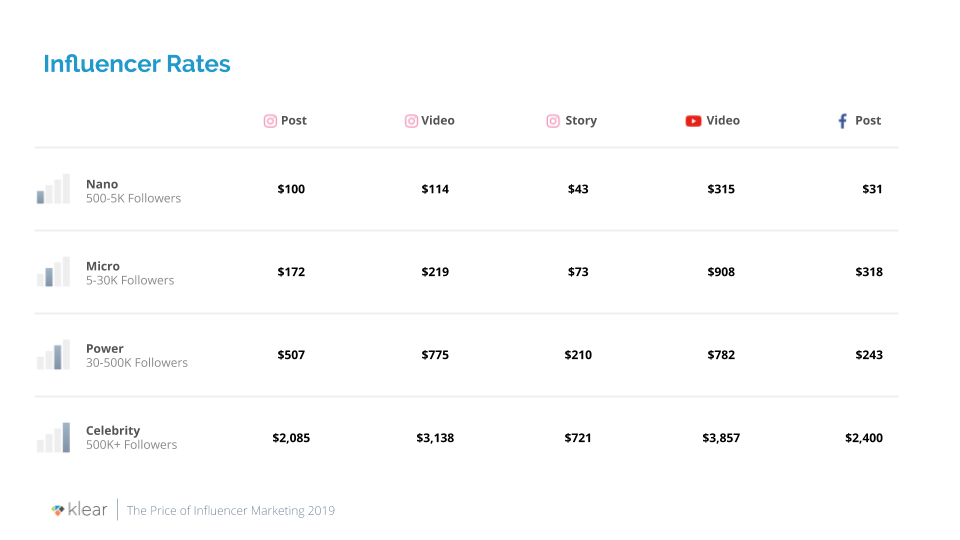Click the Facebook logo icon
This screenshot has height=540, width=960.
pos(842,121)
